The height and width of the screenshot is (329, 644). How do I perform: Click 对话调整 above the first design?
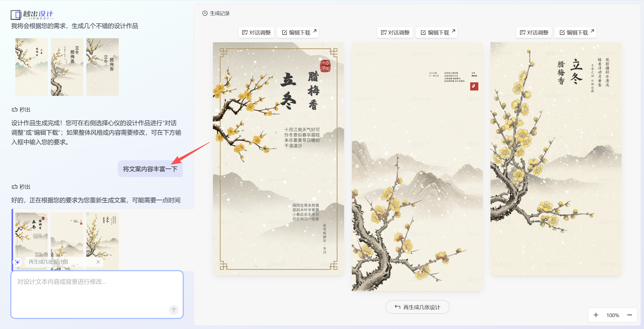click(x=256, y=32)
